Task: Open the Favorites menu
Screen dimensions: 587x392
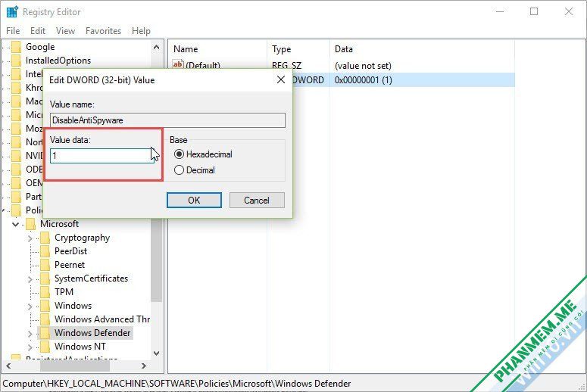Action: [x=103, y=31]
